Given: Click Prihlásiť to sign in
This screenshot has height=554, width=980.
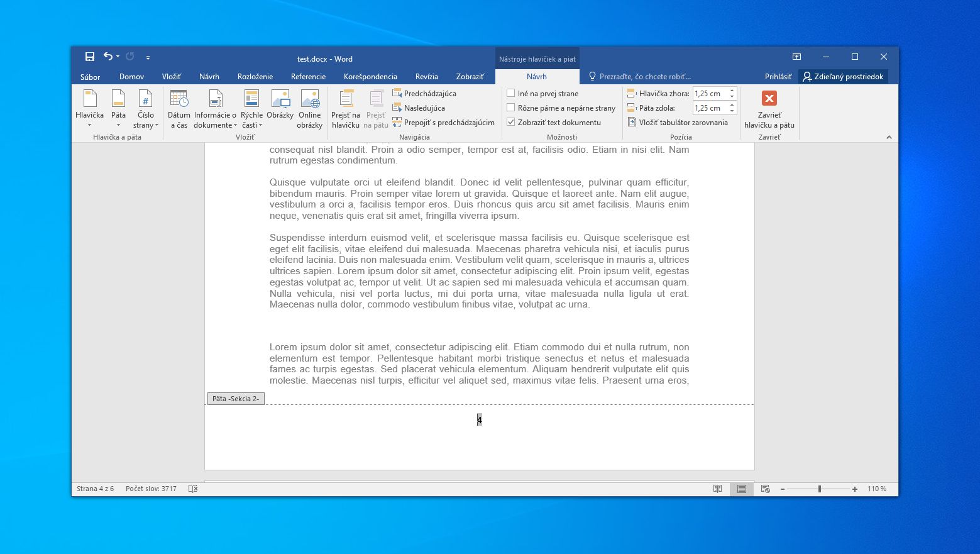Looking at the screenshot, I should [x=778, y=77].
